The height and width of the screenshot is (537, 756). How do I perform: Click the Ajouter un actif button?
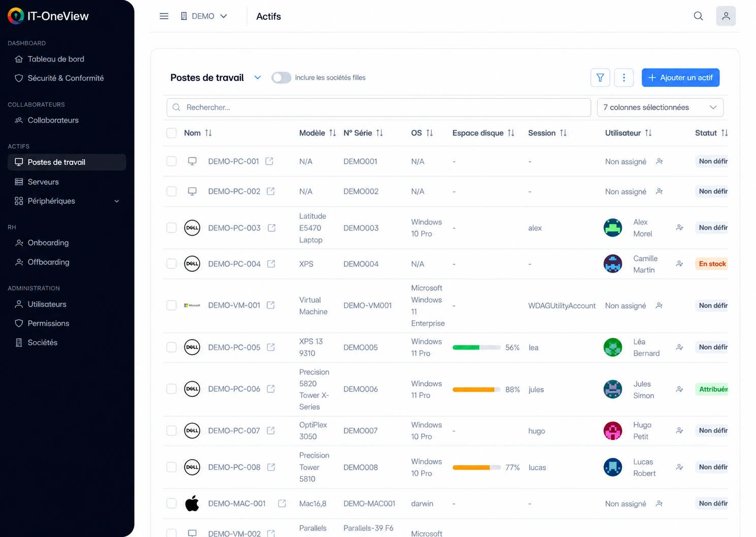[x=680, y=78]
